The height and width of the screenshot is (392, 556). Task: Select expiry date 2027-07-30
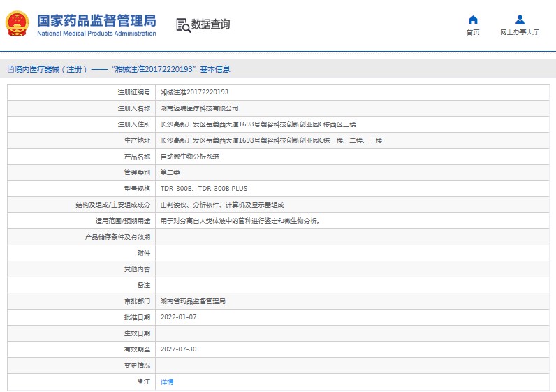tap(178, 349)
